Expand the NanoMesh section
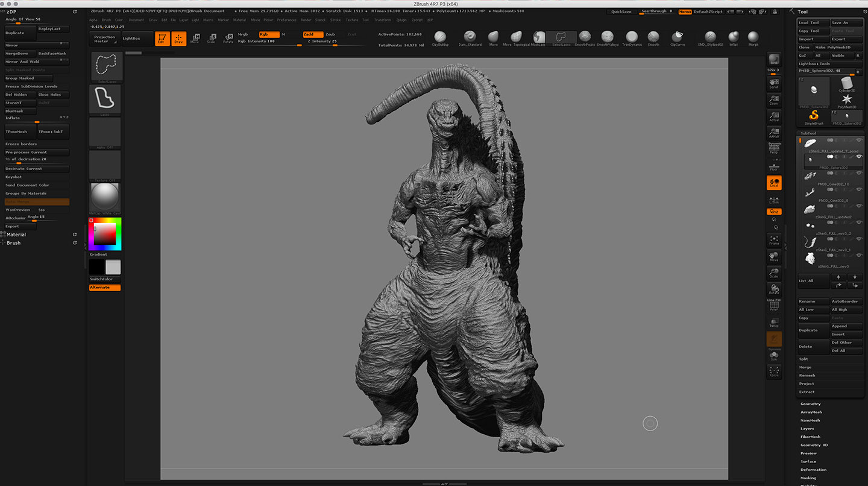This screenshot has width=868, height=486. click(x=810, y=420)
